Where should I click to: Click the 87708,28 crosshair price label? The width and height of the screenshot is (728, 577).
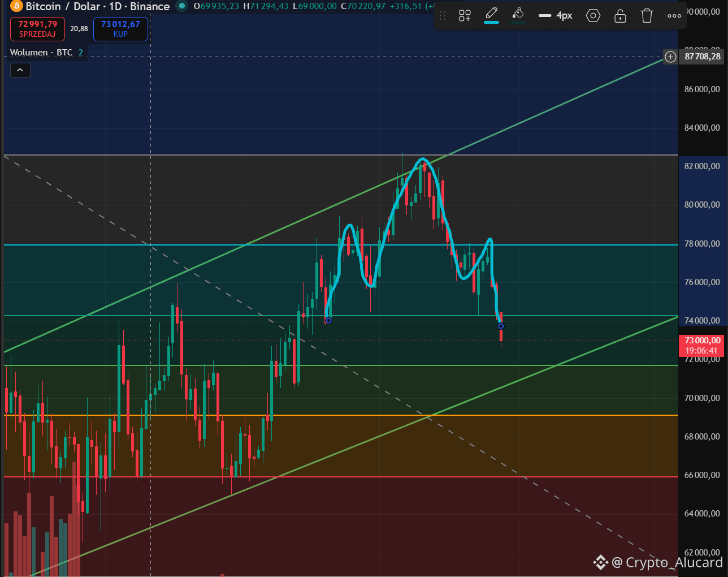click(x=703, y=57)
